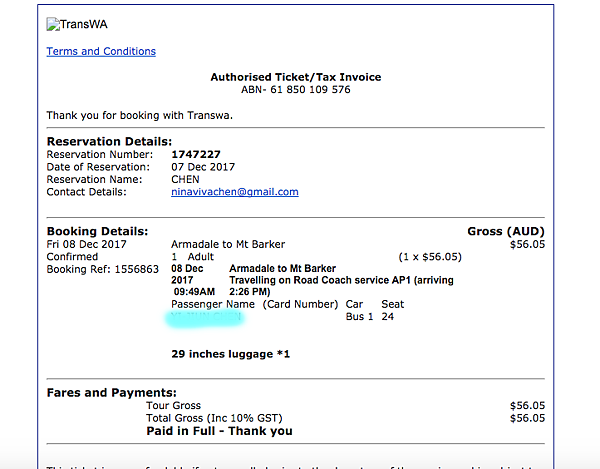This screenshot has height=469, width=600.
Task: Click 'Paid in Full - Thank you'
Action: (x=219, y=431)
